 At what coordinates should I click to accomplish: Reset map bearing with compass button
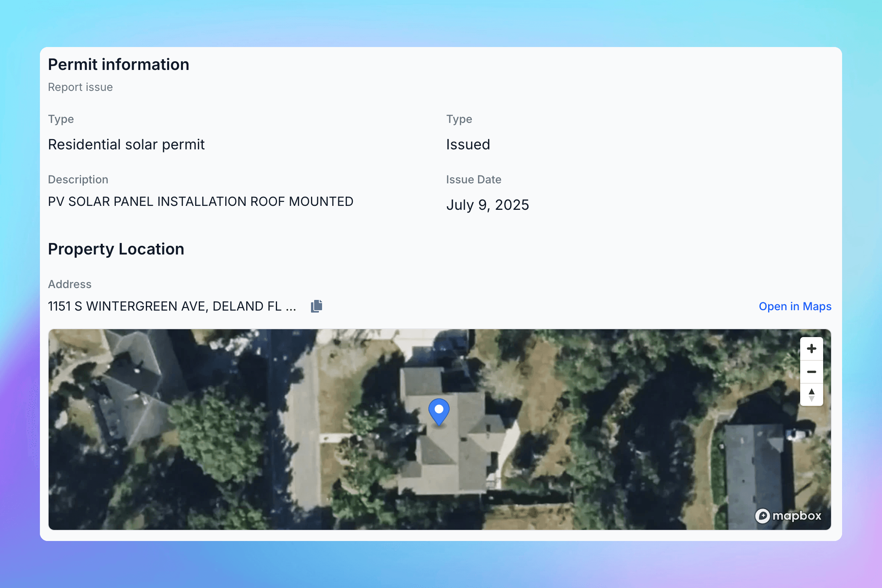pyautogui.click(x=811, y=394)
